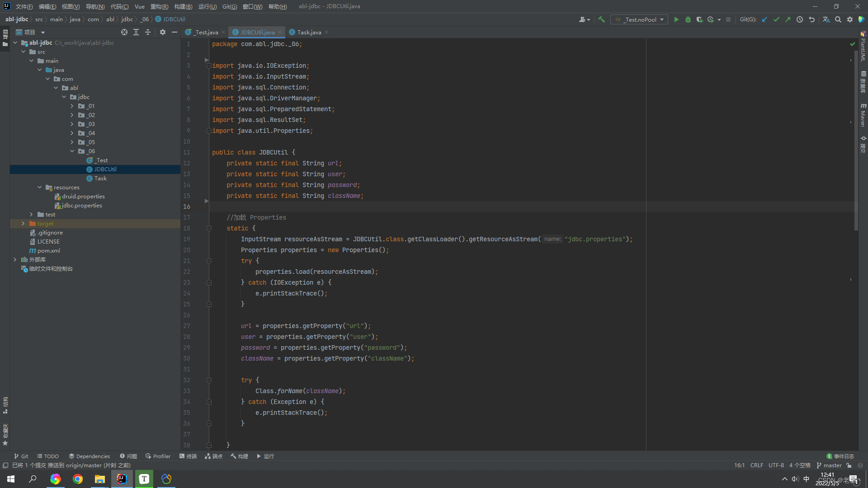Fold the static block at line 18

209,228
